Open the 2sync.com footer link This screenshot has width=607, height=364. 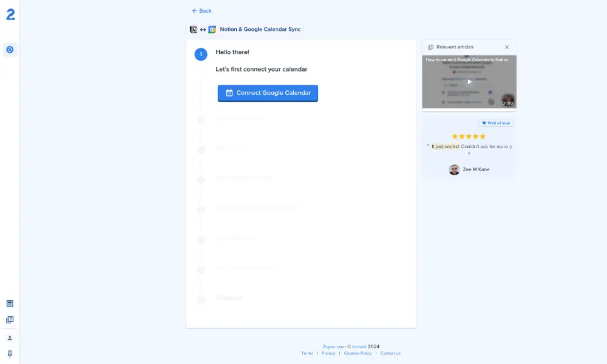[334, 346]
